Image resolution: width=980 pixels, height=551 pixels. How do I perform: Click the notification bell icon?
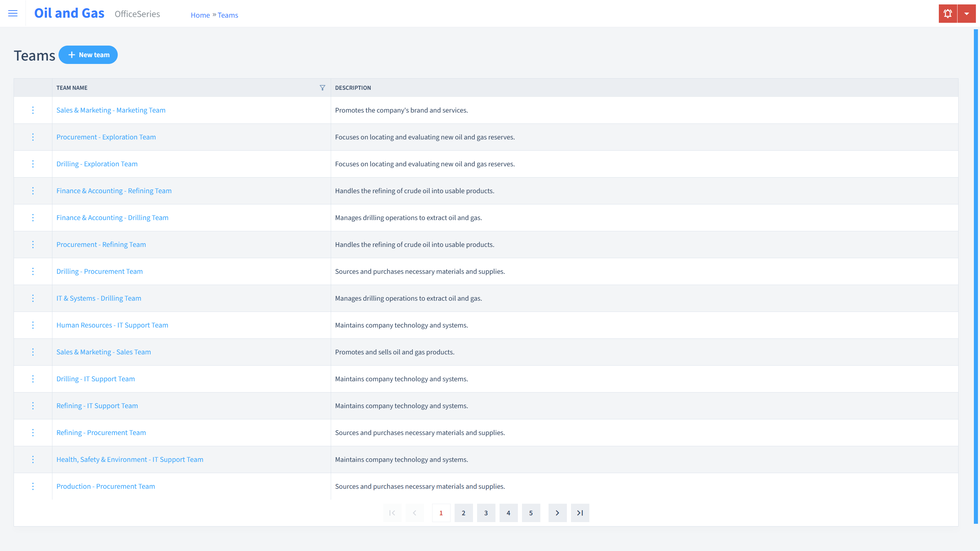(948, 14)
